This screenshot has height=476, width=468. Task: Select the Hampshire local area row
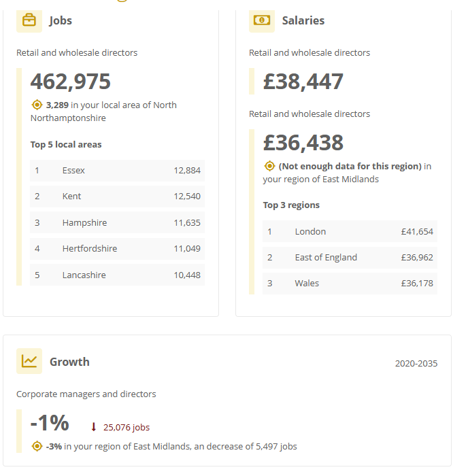117,222
